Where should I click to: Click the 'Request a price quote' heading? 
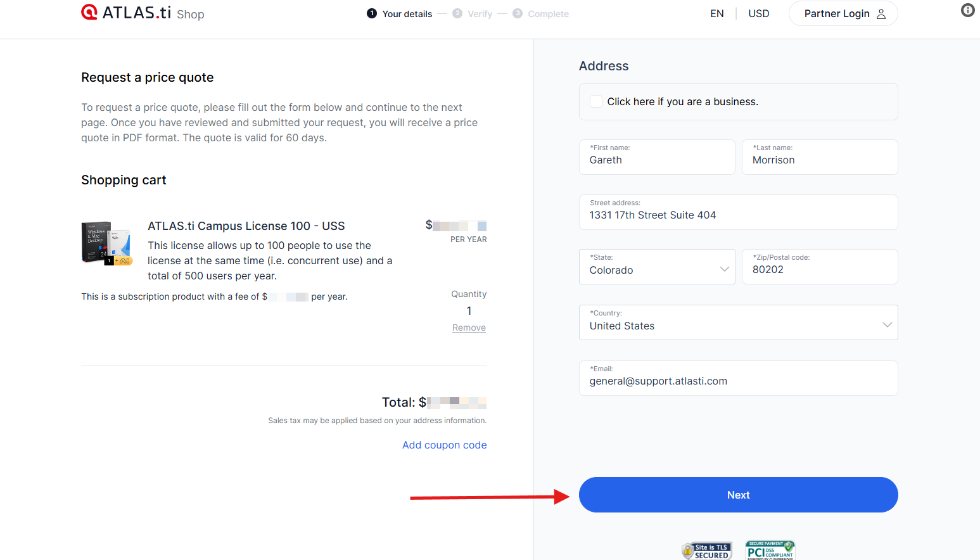(x=148, y=77)
